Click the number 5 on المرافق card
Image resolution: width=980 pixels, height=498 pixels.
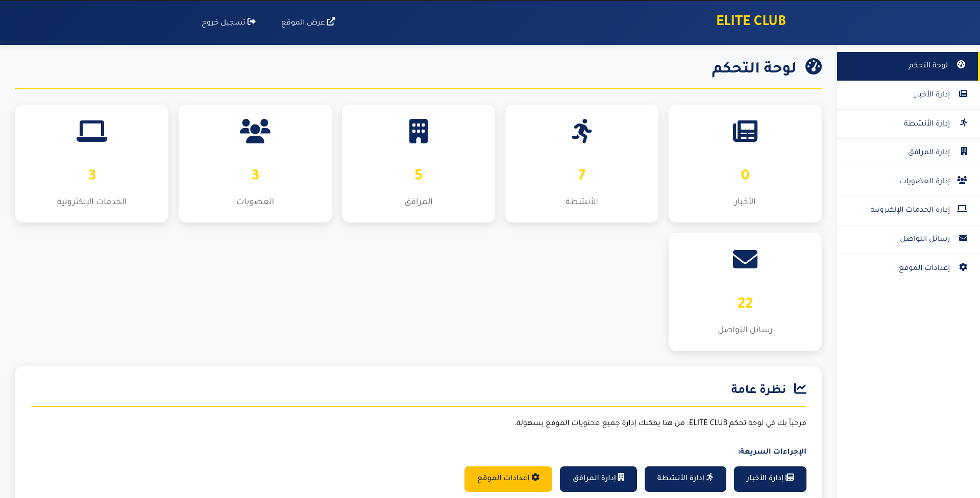tap(419, 175)
